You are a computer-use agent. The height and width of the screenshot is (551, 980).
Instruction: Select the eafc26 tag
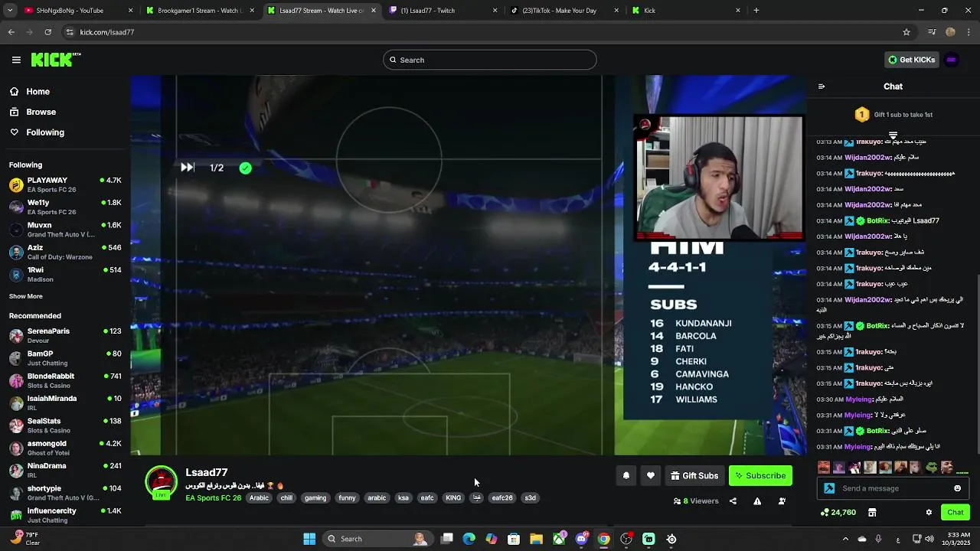tap(502, 498)
